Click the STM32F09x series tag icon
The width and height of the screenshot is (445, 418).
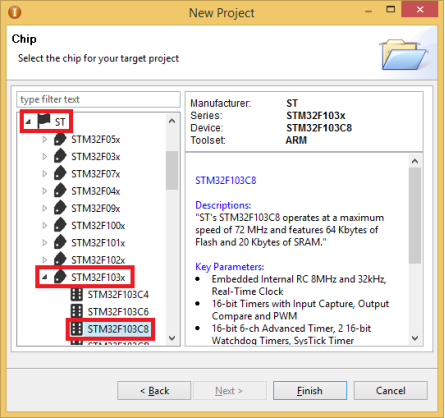tap(60, 208)
